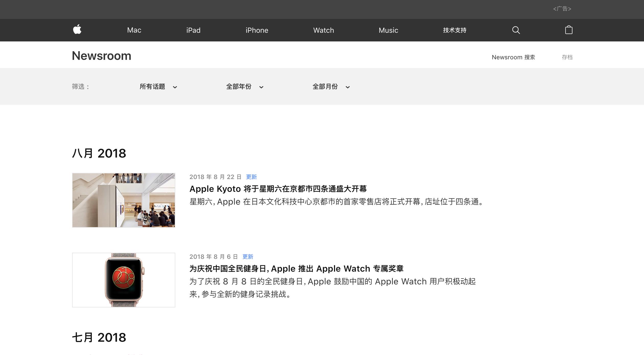Expand the 所有话题 topic filter dropdown
The width and height of the screenshot is (644, 355).
click(158, 87)
